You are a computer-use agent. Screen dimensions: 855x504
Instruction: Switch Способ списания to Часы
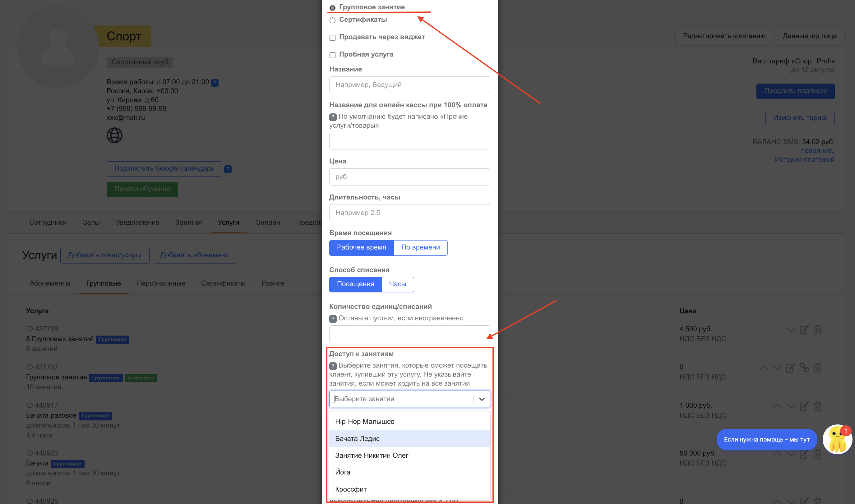click(x=397, y=284)
